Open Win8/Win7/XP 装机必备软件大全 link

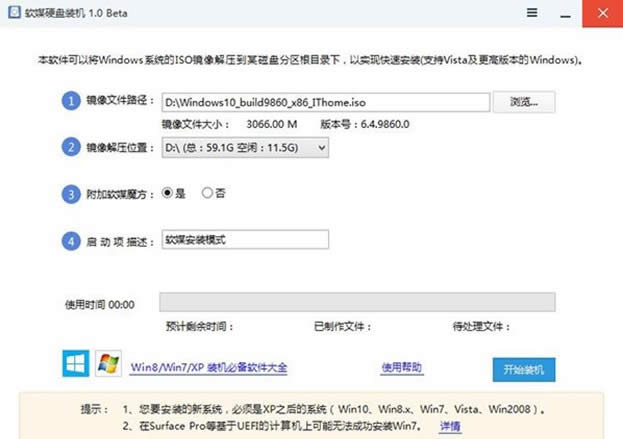[209, 368]
